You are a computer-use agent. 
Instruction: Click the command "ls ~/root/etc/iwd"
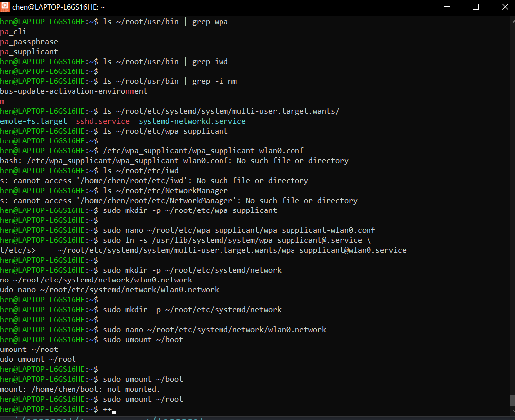(141, 171)
